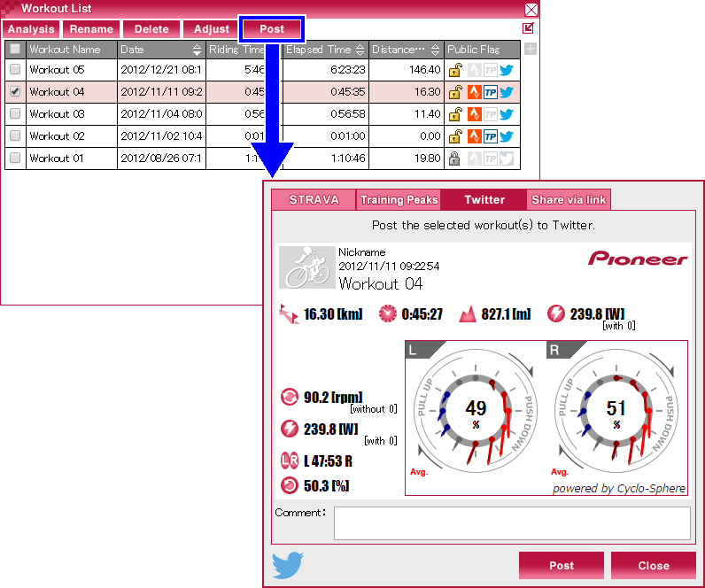This screenshot has height=588, width=705.
Task: Select the Workout 03 name cell
Action: tap(72, 113)
